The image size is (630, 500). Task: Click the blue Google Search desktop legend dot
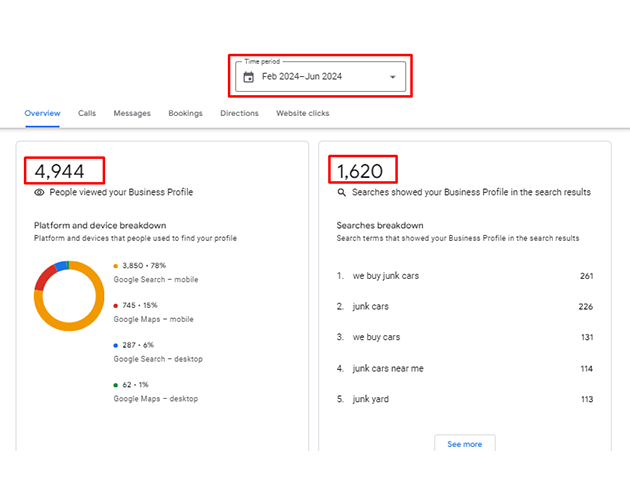pyautogui.click(x=117, y=345)
